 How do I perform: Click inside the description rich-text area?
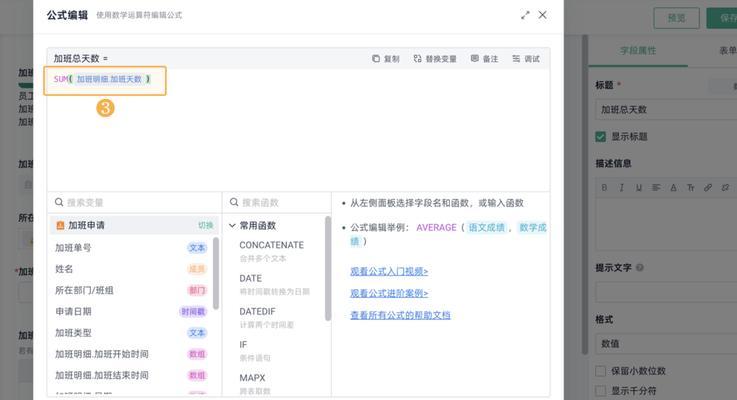pos(666,224)
